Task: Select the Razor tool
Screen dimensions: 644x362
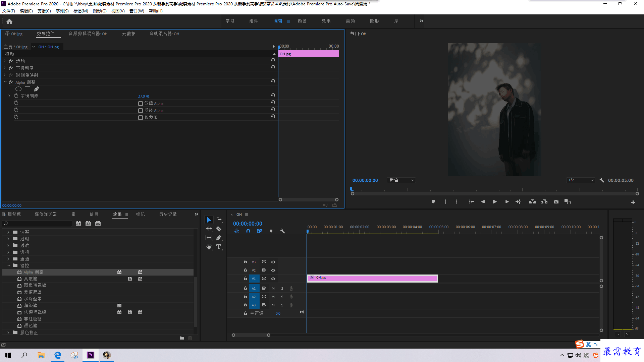Action: [x=219, y=229]
